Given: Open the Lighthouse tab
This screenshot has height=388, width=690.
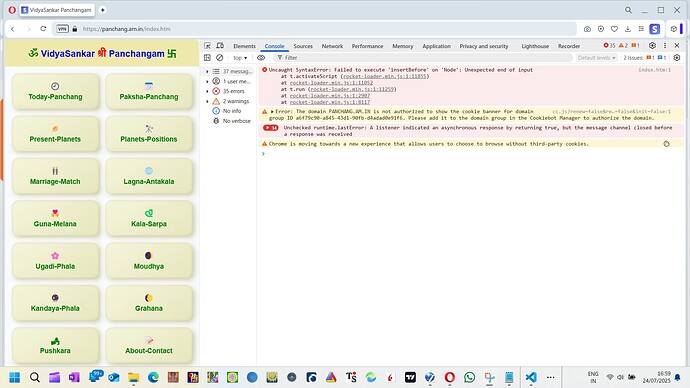Looking at the screenshot, I should tap(535, 46).
